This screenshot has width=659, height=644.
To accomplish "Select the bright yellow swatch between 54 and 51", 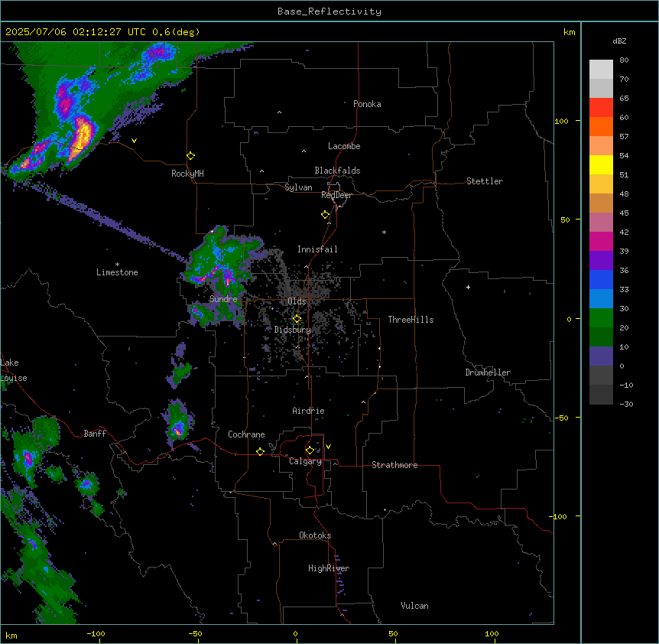I will pos(601,164).
